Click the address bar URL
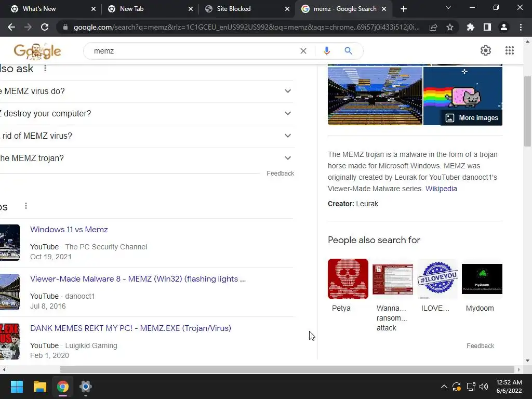 point(247,27)
